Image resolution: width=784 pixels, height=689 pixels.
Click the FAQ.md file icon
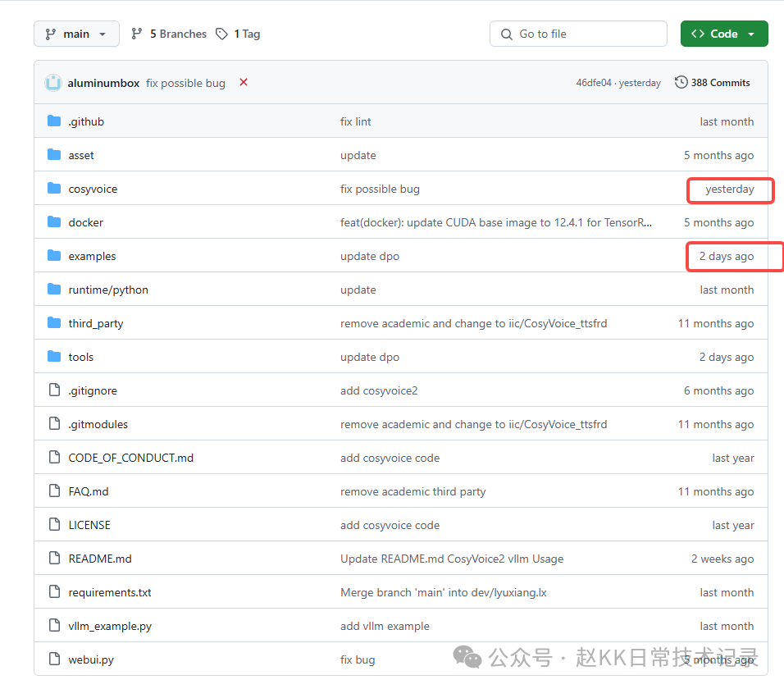point(54,491)
